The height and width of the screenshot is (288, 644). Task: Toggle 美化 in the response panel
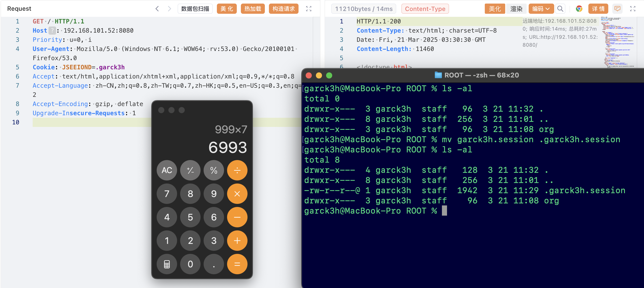coord(495,9)
